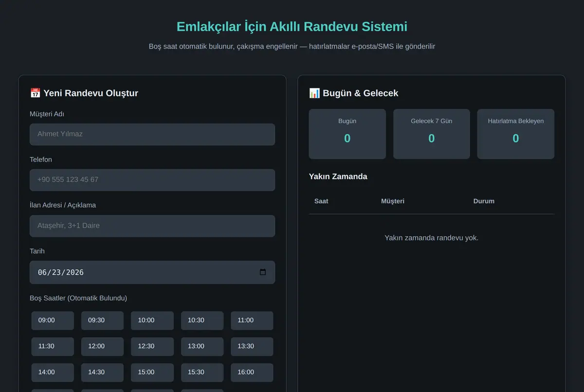
Task: Choose the 10:00 time slot
Action: click(152, 321)
